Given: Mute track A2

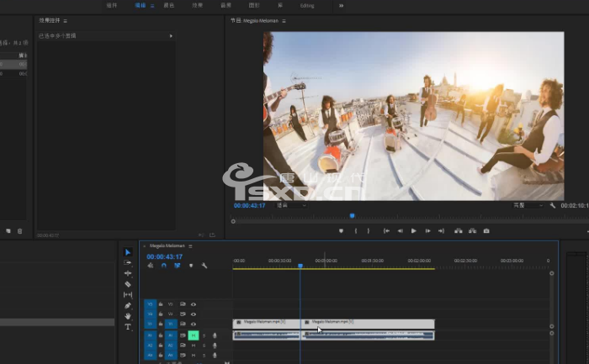Looking at the screenshot, I should 194,346.
